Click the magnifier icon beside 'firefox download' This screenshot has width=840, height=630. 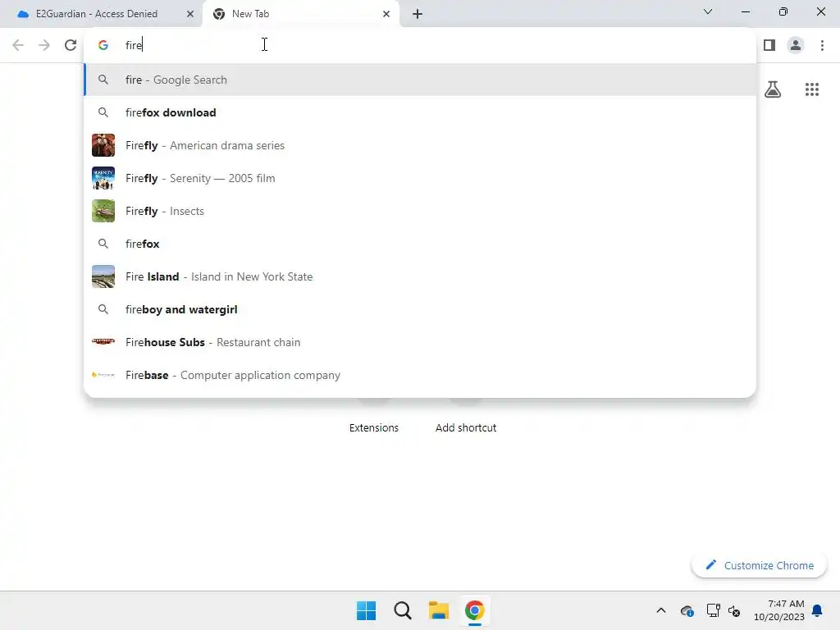[103, 112]
